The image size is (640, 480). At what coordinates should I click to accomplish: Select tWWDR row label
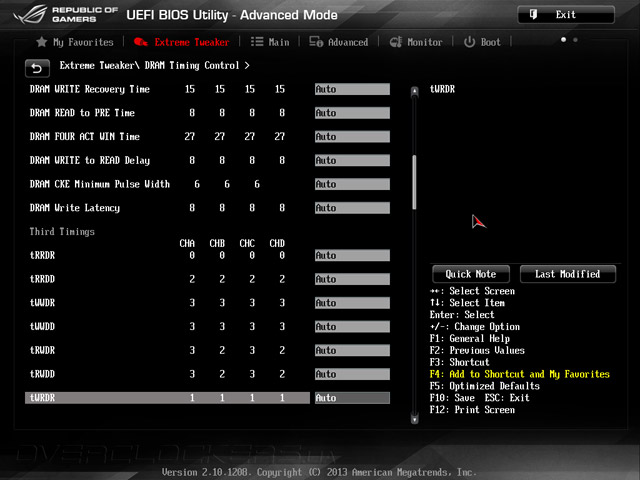[42, 303]
